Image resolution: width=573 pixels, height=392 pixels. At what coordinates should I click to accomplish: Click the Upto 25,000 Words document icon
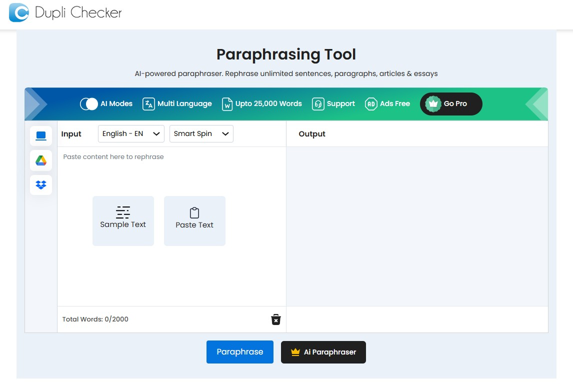227,104
